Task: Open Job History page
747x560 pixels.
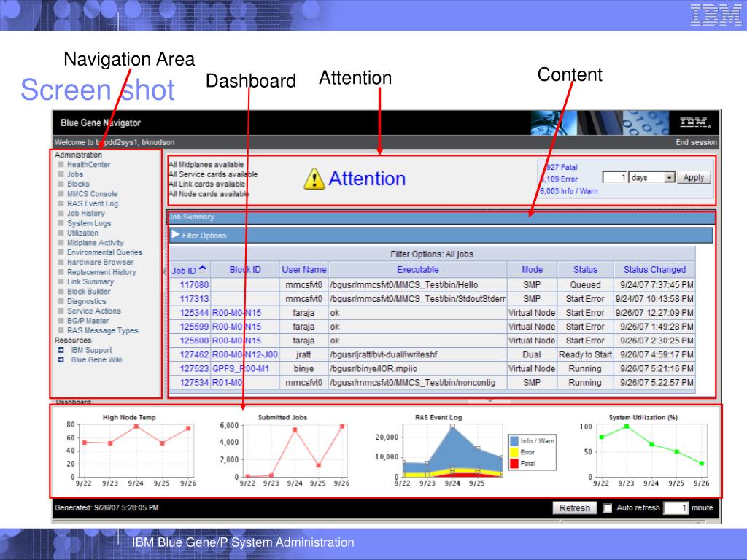Action: point(86,214)
